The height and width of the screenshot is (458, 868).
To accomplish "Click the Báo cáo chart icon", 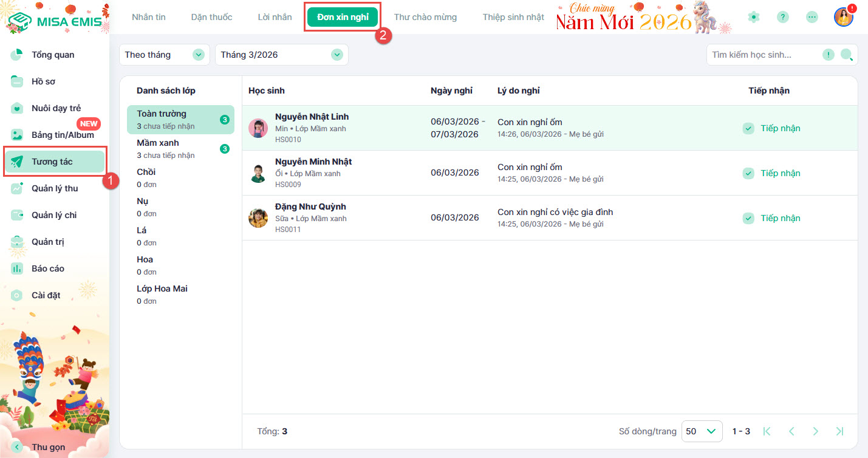I will (x=18, y=268).
